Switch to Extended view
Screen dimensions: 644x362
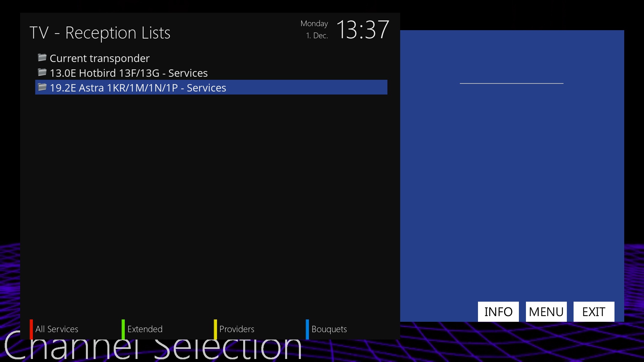point(145,329)
